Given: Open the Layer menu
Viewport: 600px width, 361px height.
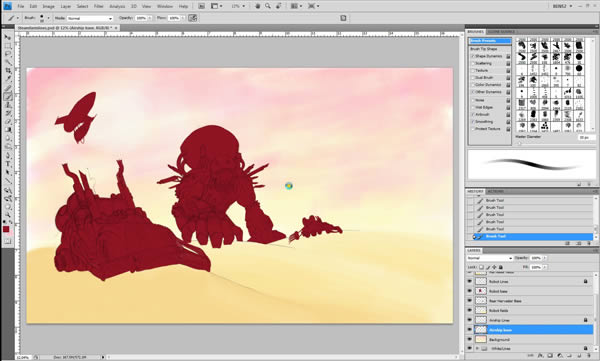Looking at the screenshot, I should point(65,6).
